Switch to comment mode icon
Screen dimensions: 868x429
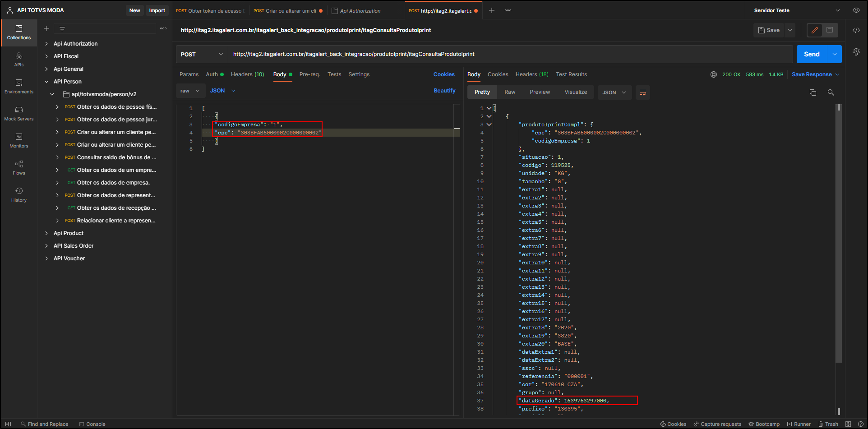click(830, 30)
